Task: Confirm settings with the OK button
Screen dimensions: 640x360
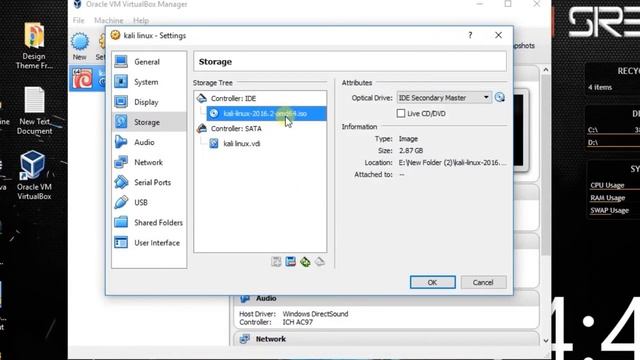Action: pos(433,282)
